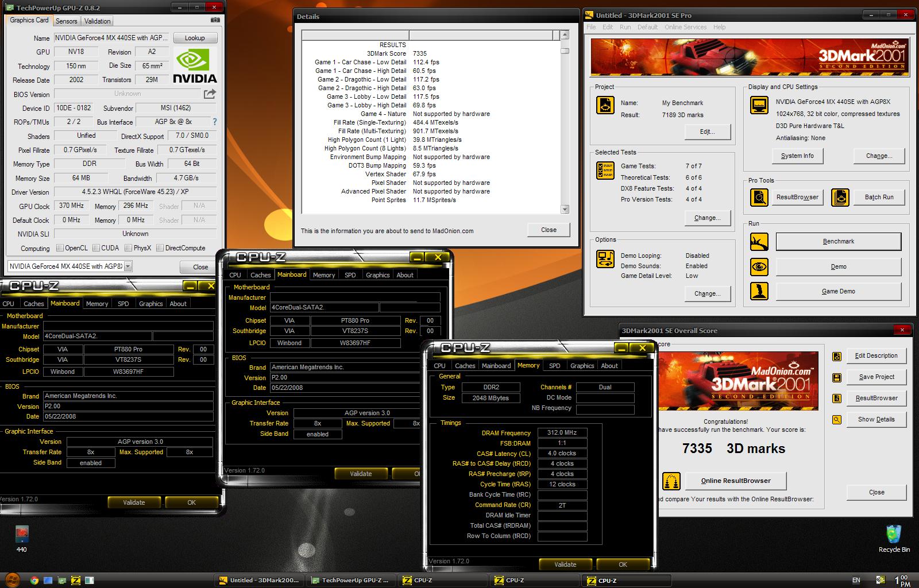This screenshot has width=919, height=588.
Task: Click the GPU name field in GPU-Z
Action: point(111,38)
